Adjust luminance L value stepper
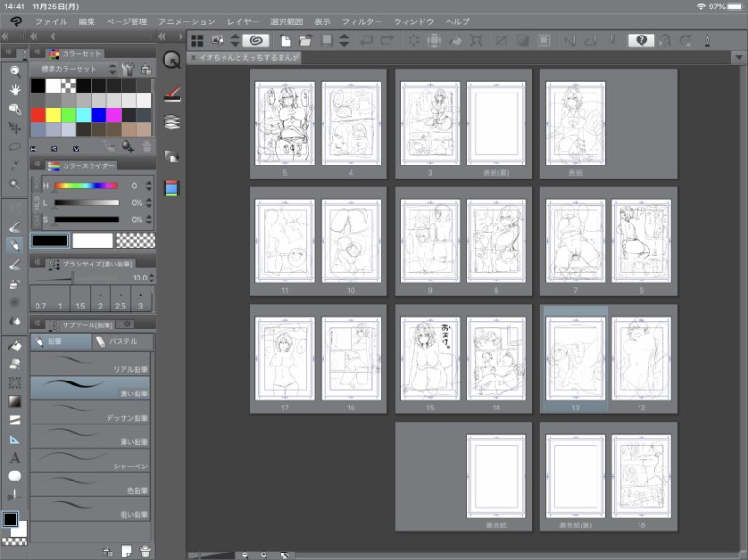748x560 pixels. (x=149, y=203)
